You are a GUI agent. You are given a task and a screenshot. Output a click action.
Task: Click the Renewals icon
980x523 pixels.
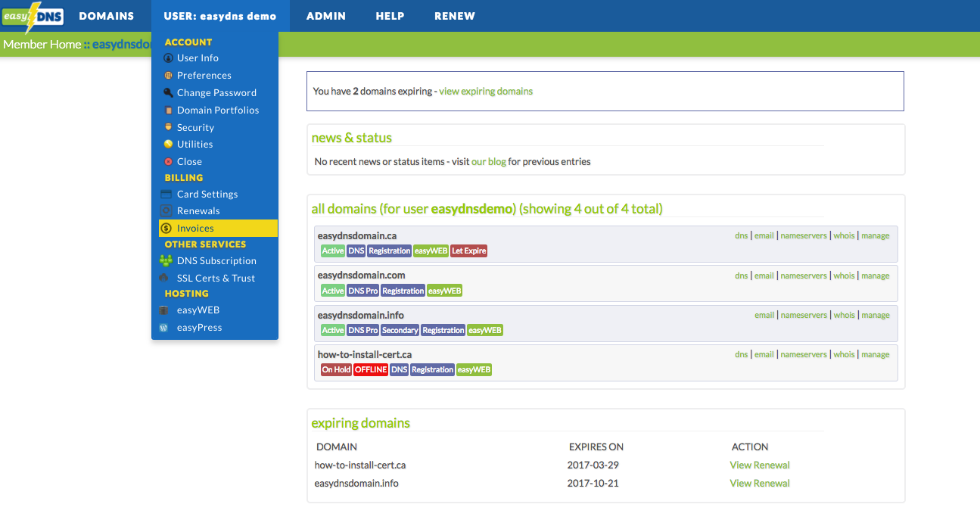point(166,211)
